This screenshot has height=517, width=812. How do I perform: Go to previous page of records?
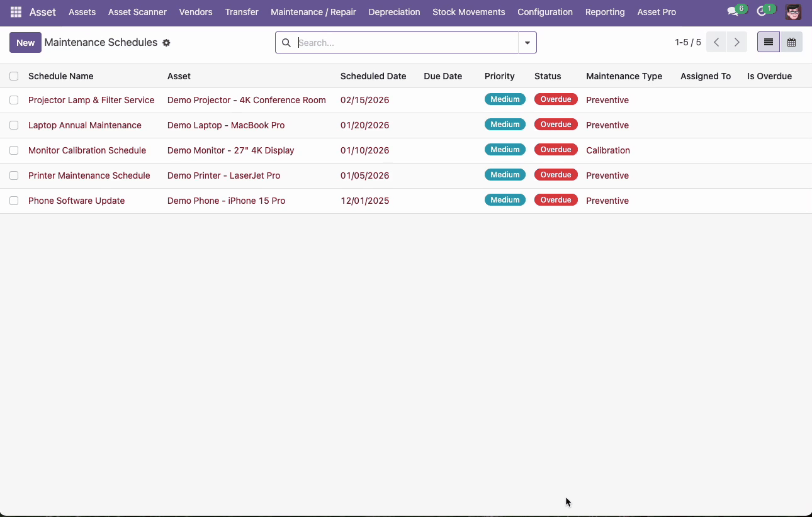[716, 42]
